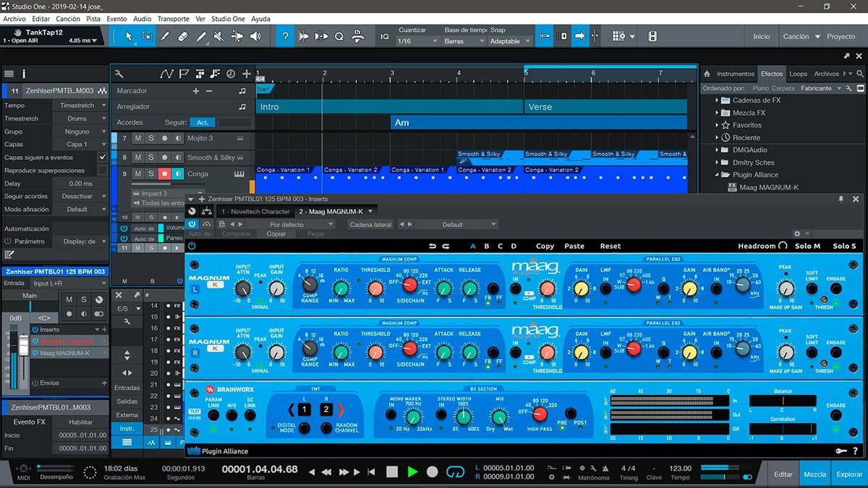
Task: Pick the Listen speaker tool
Action: (255, 36)
